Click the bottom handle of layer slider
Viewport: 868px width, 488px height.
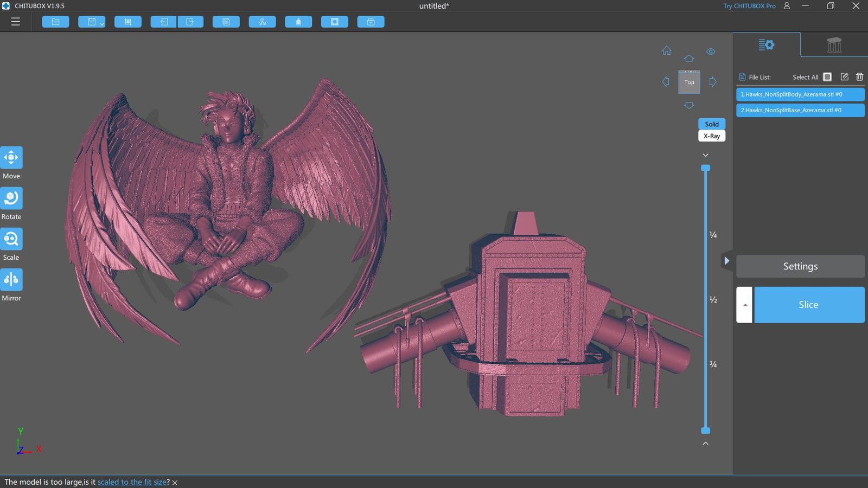[x=706, y=431]
